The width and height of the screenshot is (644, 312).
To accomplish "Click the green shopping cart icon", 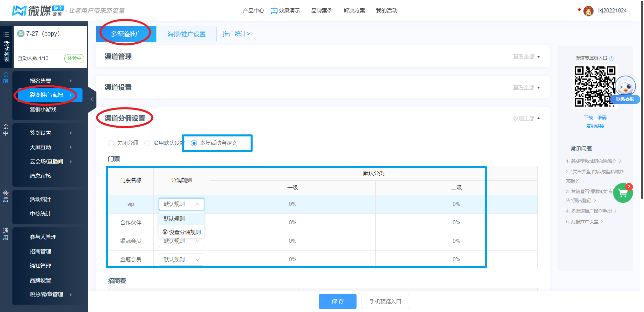I will (x=623, y=193).
